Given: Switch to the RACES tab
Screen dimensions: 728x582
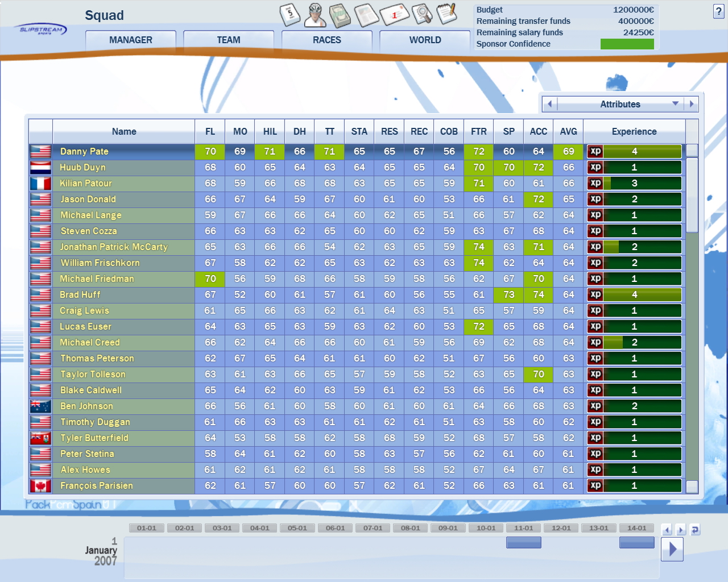Looking at the screenshot, I should coord(327,40).
